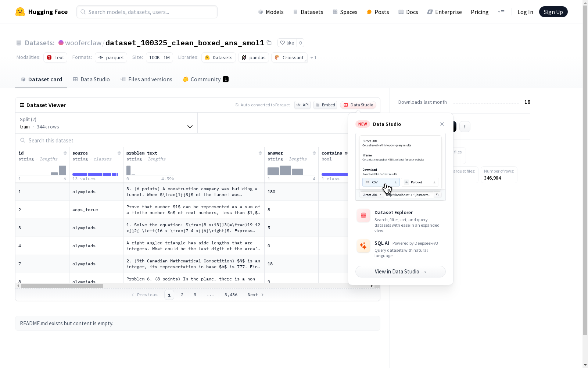Copy dataset name with the copy icon

[x=269, y=43]
